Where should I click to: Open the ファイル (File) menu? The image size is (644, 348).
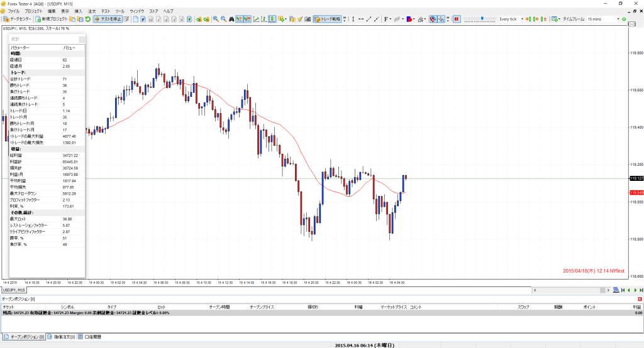point(13,11)
